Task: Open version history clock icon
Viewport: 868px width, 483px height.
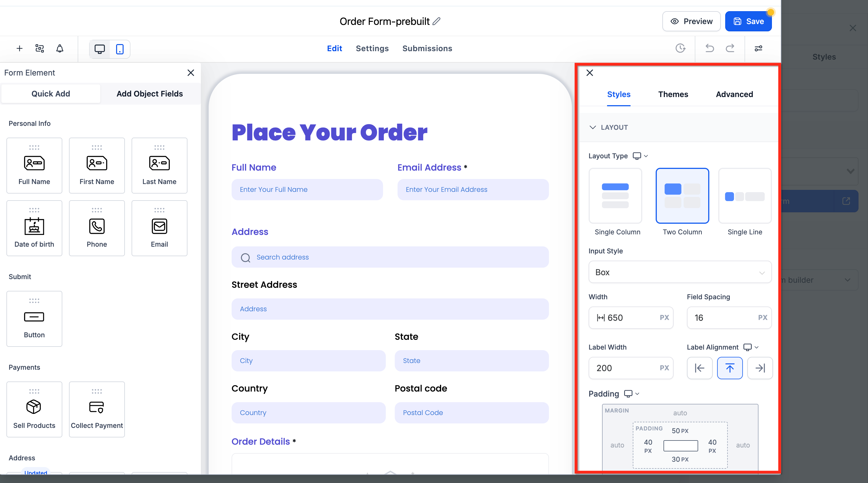Action: 680,48
